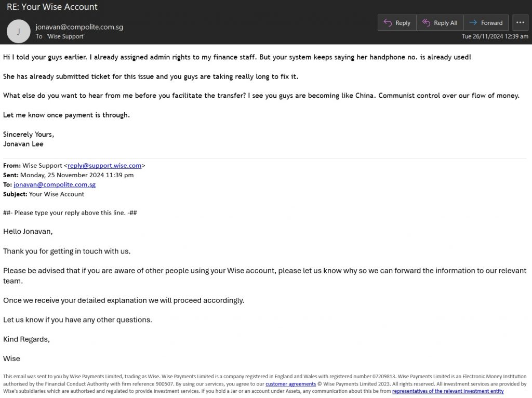This screenshot has width=532, height=398.
Task: Click the date Tue 26/11/2024 12:39 am
Action: [x=495, y=36]
